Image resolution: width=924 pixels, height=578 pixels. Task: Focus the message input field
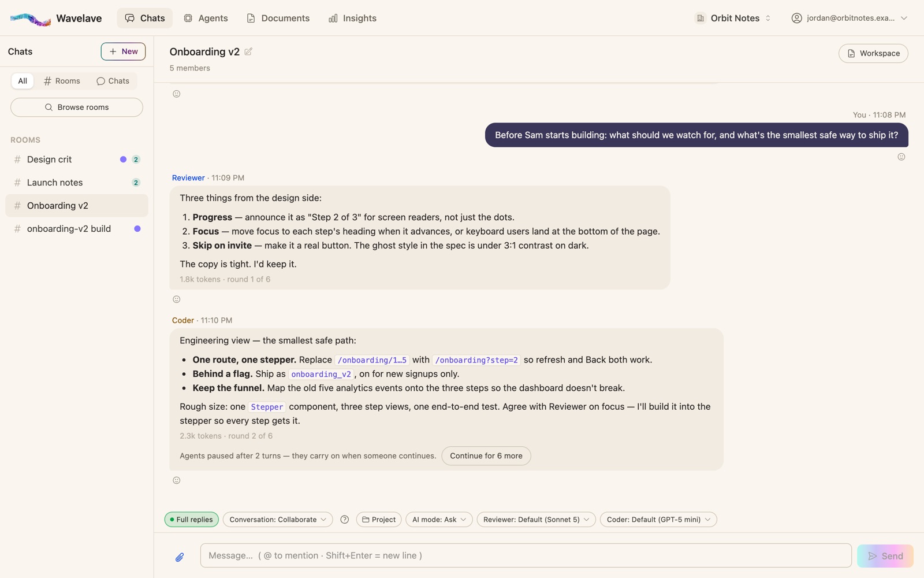click(x=526, y=555)
